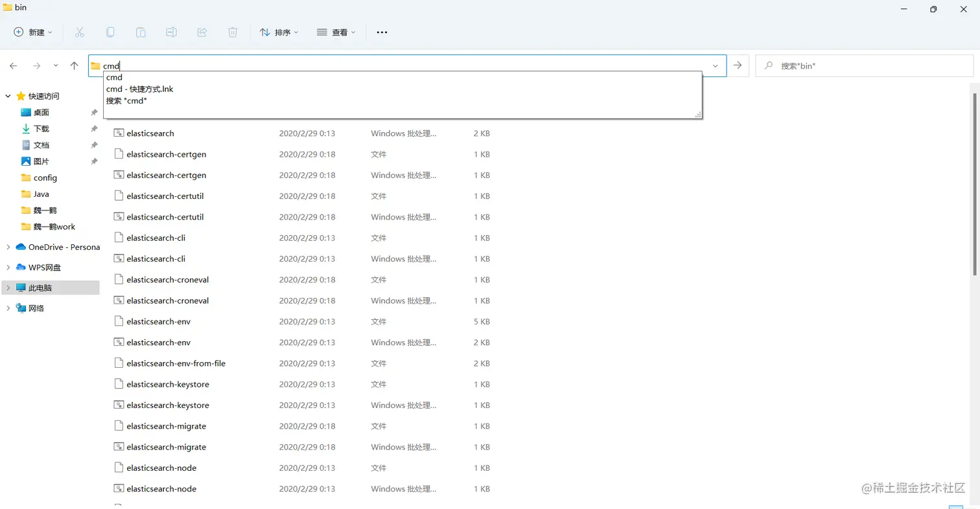Go up one folder level
The height and width of the screenshot is (509, 980).
pos(75,65)
